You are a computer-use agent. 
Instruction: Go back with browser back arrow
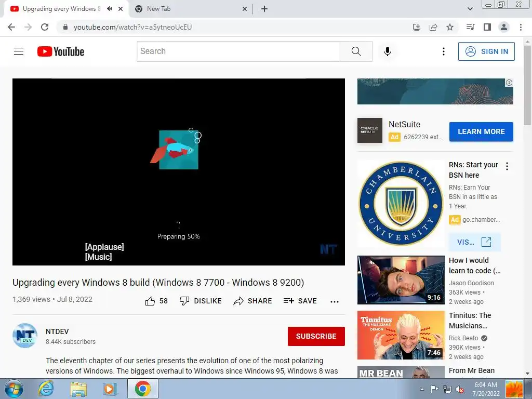pos(11,27)
